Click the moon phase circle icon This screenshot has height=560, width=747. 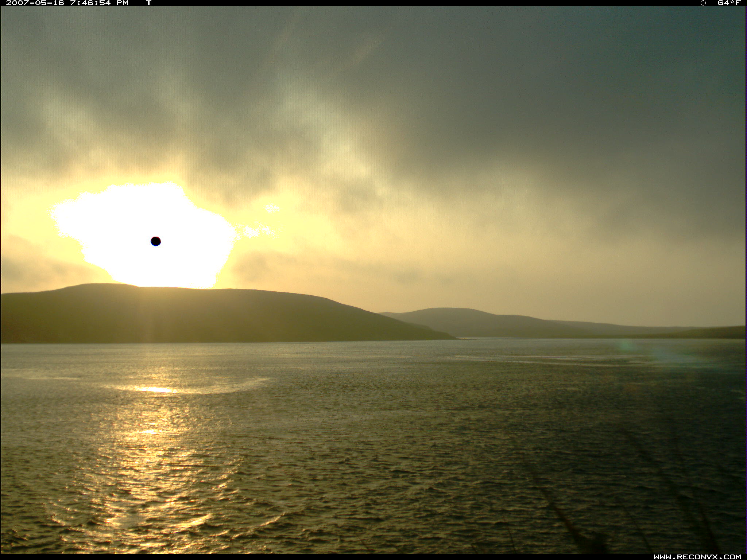(x=703, y=3)
